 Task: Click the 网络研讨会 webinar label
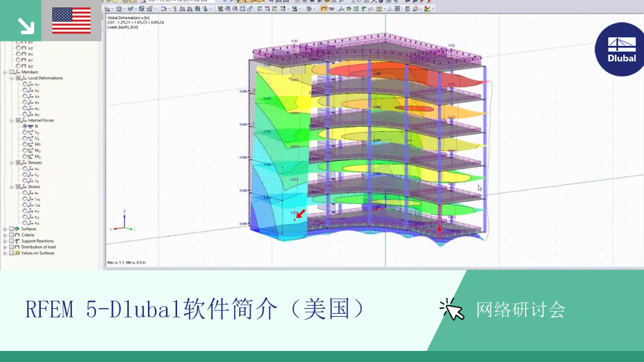tap(520, 310)
